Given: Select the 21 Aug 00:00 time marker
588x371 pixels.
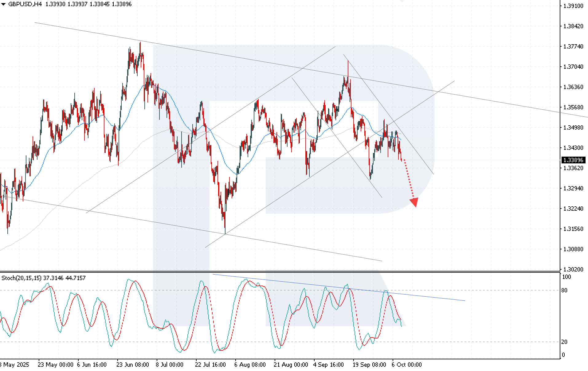Looking at the screenshot, I should pos(291,365).
